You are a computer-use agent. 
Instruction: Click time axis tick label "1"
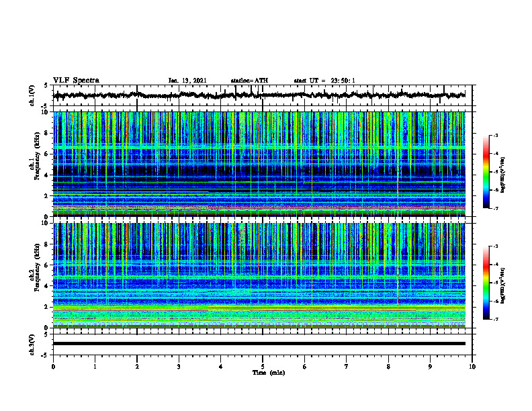click(95, 367)
